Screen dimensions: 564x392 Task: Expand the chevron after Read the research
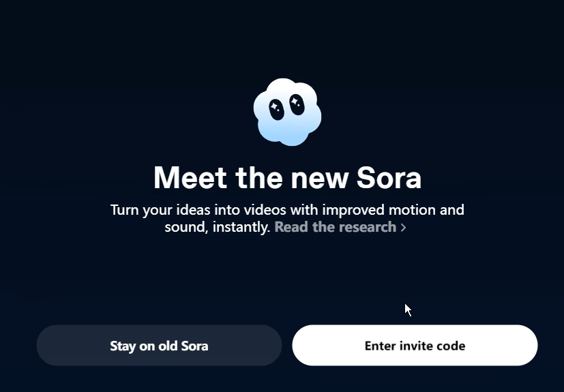(x=404, y=228)
